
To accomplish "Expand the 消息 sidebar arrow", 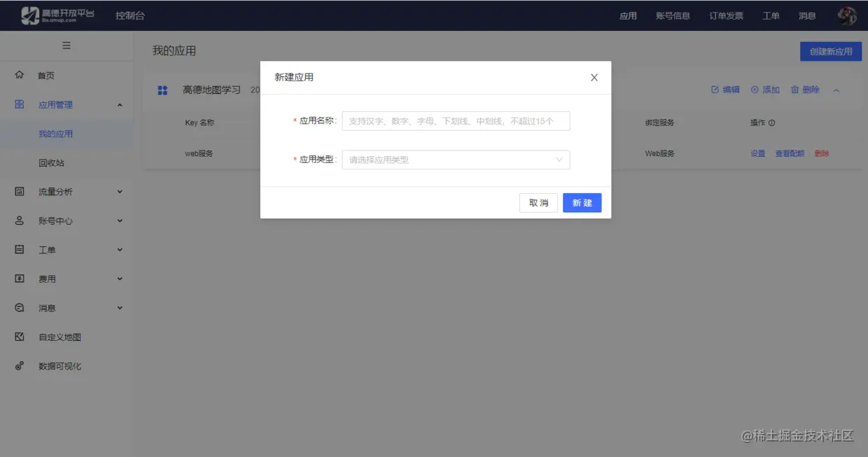I will 120,308.
